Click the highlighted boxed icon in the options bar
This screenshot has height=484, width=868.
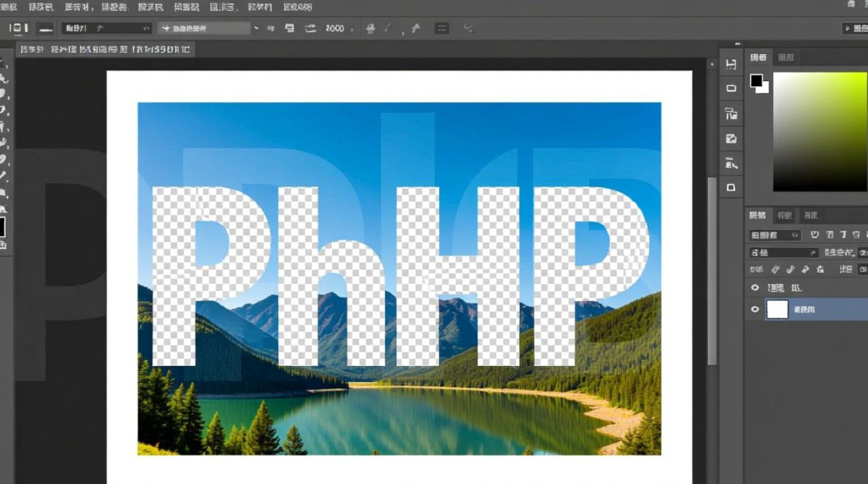click(x=442, y=28)
